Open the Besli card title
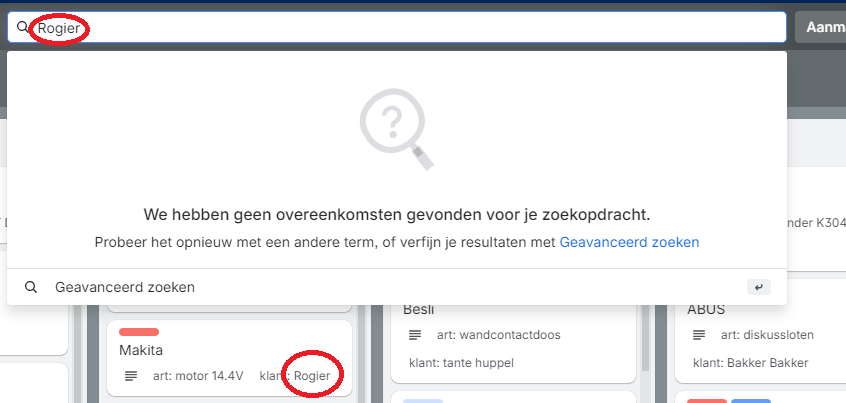The width and height of the screenshot is (846, 403). [419, 310]
